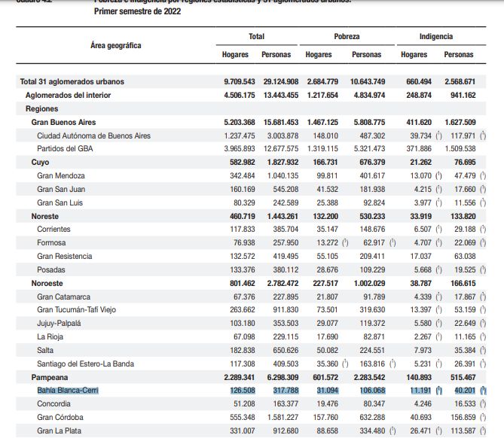Click the indigence persons value 2.568.671
The height and width of the screenshot is (438, 504).
[x=460, y=81]
